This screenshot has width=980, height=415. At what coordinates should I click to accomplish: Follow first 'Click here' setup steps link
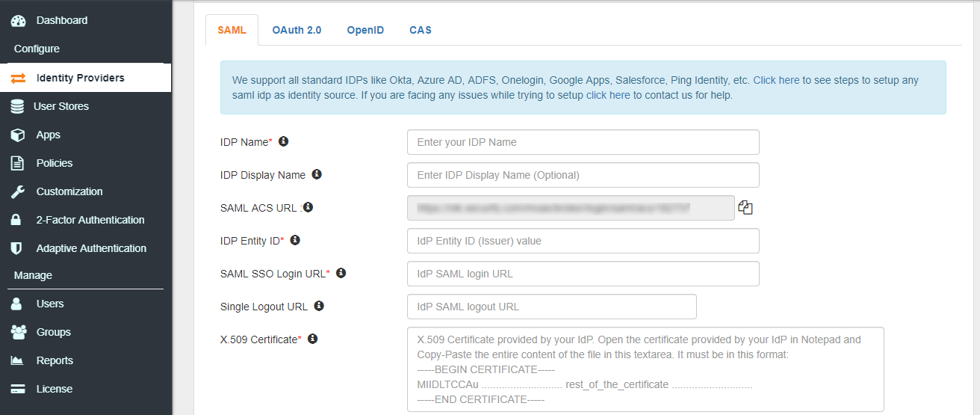point(776,80)
